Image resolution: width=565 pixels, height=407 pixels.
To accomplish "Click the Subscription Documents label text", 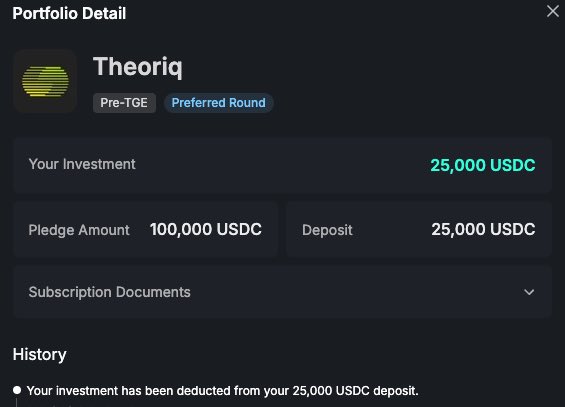I will (x=110, y=292).
